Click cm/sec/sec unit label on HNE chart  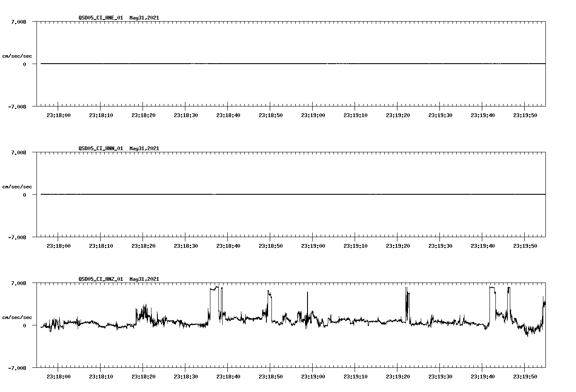coord(17,56)
